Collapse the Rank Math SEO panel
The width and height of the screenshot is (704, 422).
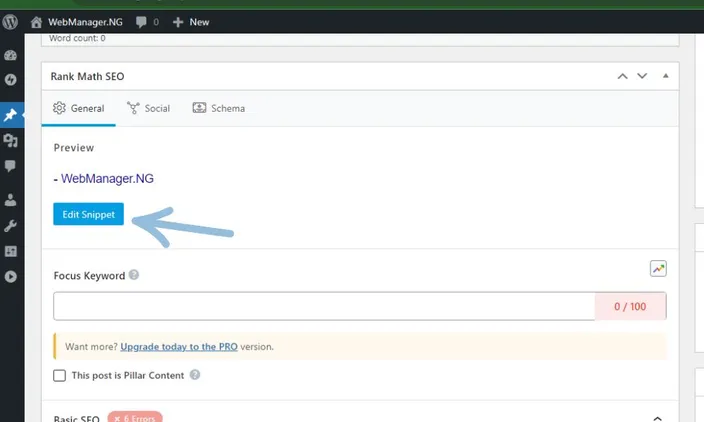click(665, 76)
